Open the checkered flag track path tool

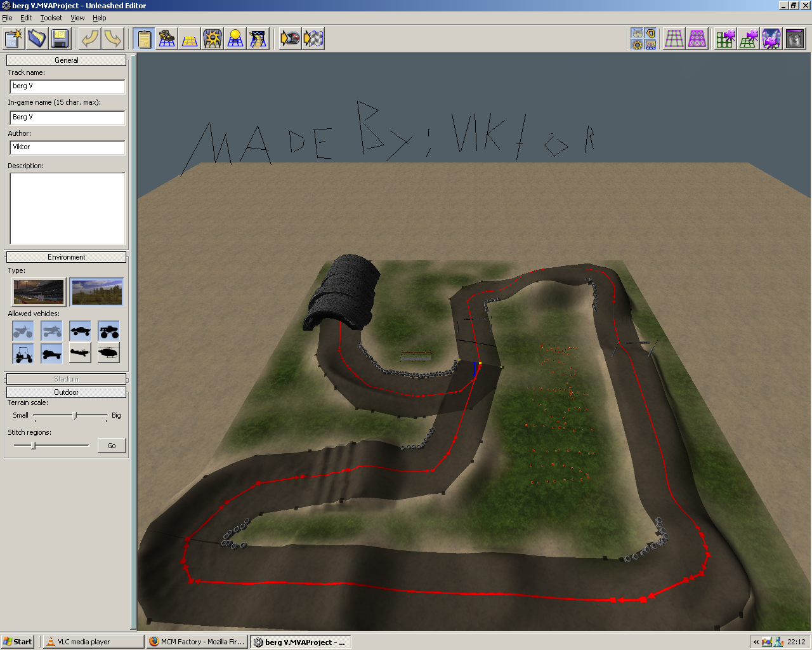pyautogui.click(x=258, y=39)
